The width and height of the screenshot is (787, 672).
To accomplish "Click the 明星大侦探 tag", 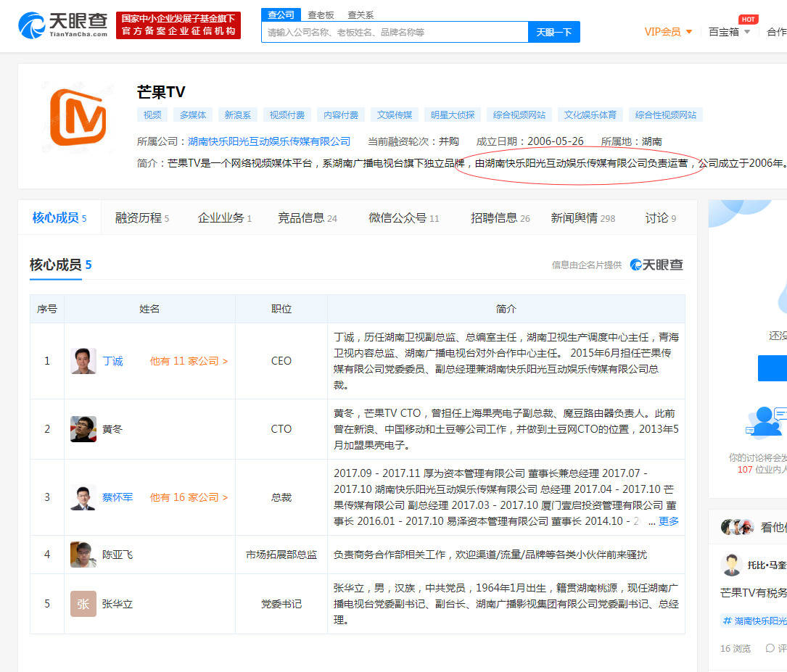I will point(452,115).
